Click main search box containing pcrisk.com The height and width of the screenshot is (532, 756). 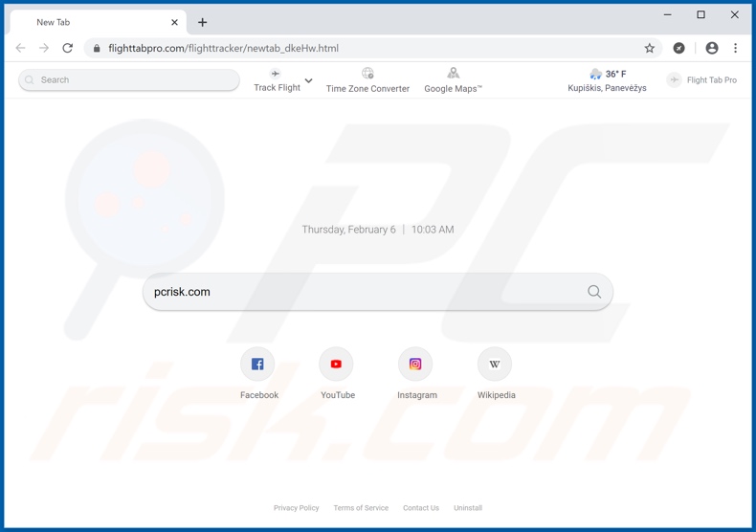click(x=377, y=292)
